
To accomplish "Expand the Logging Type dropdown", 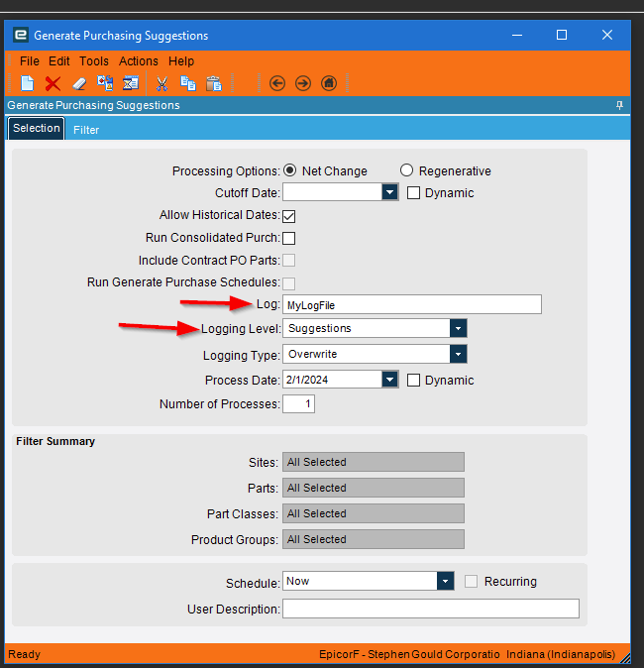I will (459, 354).
